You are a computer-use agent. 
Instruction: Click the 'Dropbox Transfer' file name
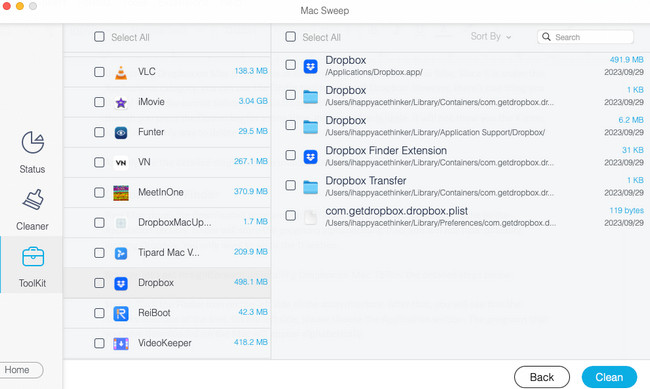click(x=366, y=181)
